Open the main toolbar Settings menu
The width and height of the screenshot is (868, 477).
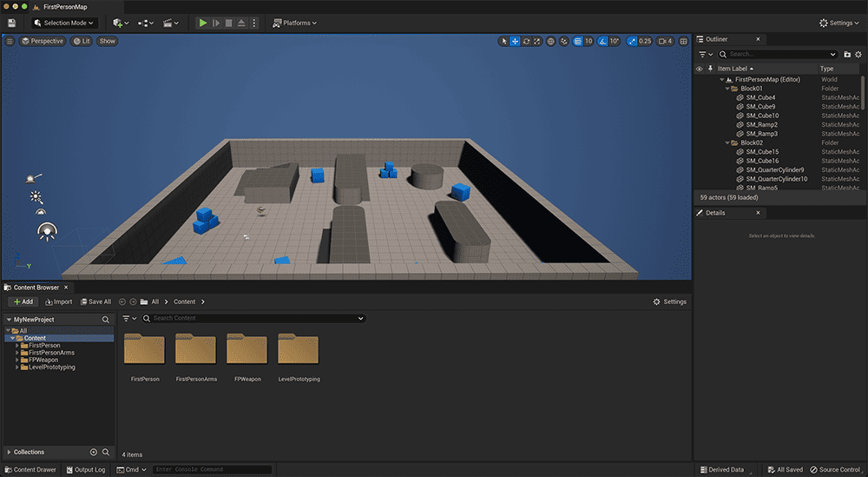(839, 23)
